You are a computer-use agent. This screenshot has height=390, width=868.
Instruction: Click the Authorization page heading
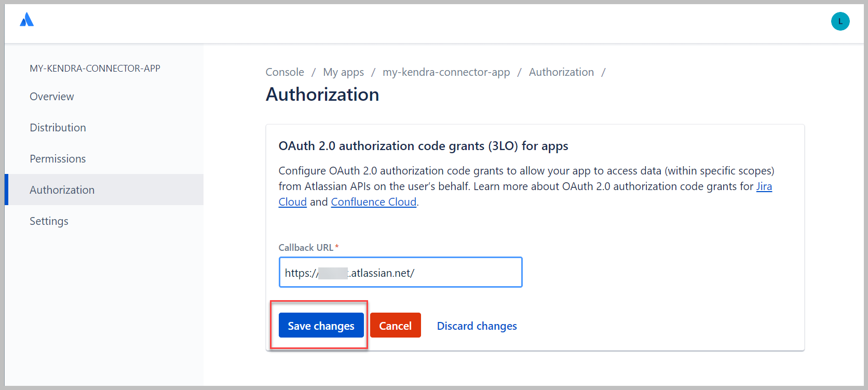tap(322, 95)
